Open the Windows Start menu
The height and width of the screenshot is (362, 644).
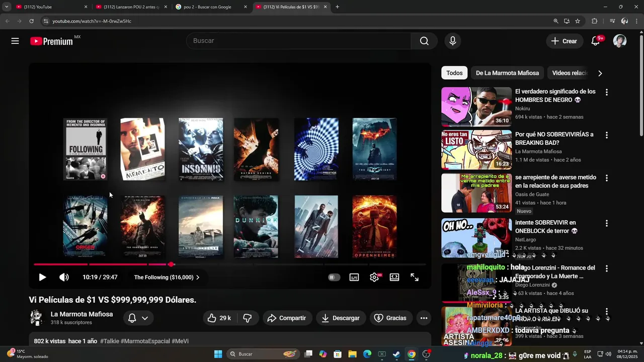218,354
